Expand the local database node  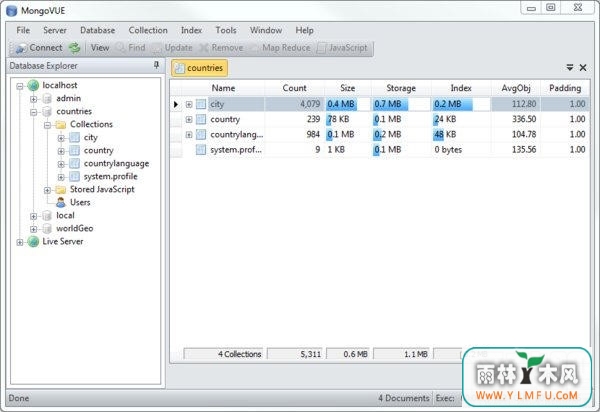(34, 216)
